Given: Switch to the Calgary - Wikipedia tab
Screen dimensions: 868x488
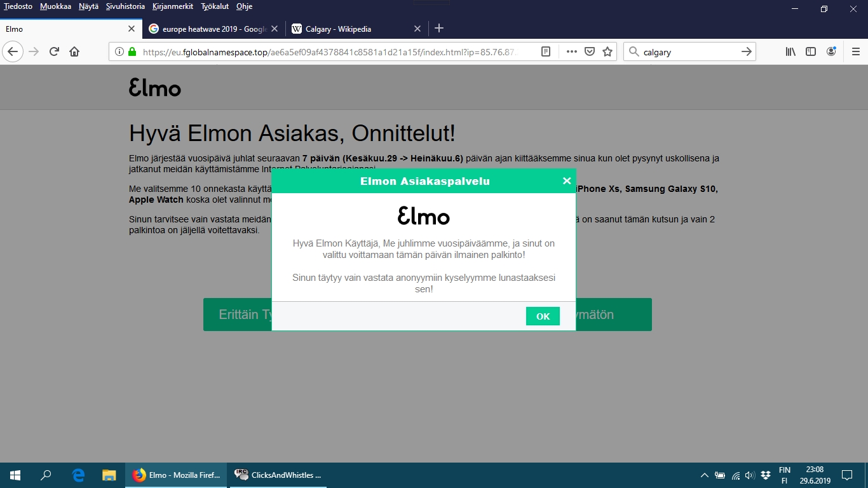Looking at the screenshot, I should pyautogui.click(x=356, y=29).
